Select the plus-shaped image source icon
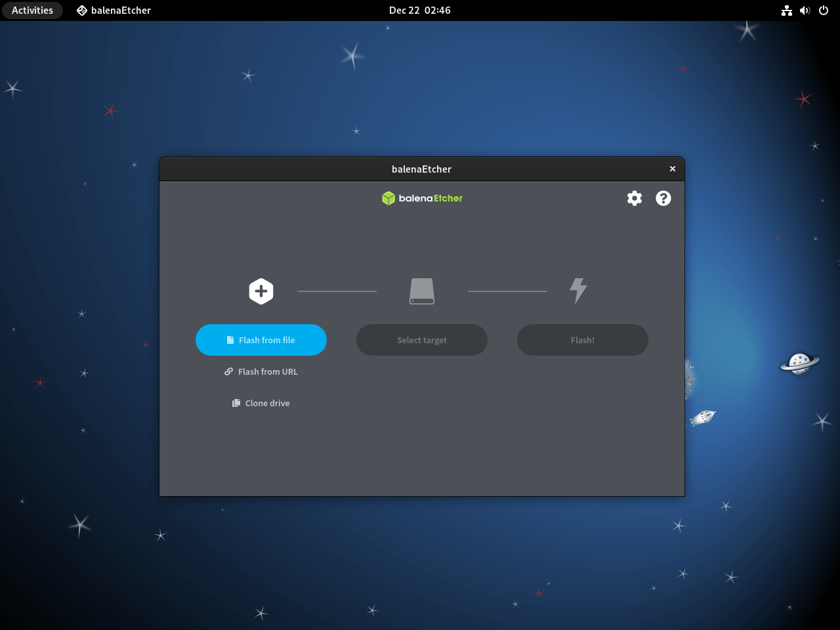 tap(261, 291)
